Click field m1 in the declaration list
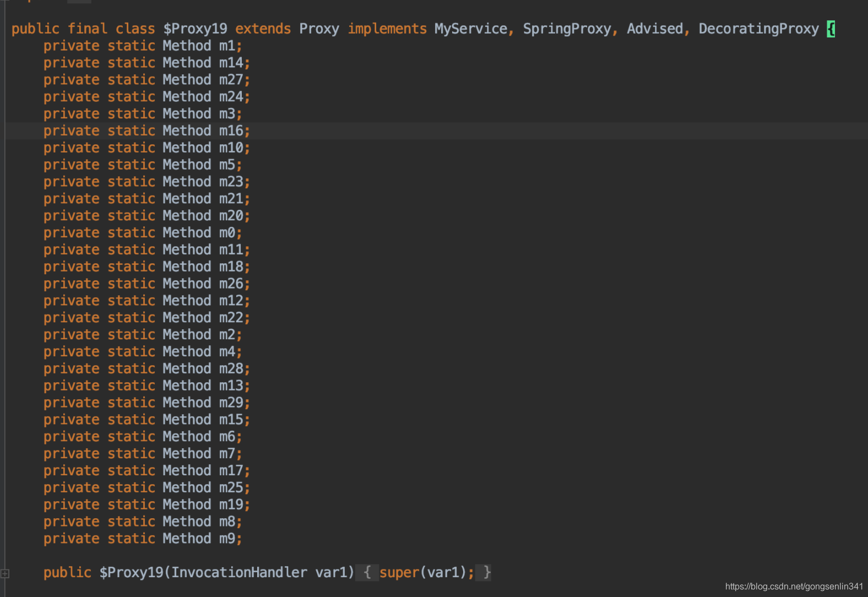 point(227,46)
